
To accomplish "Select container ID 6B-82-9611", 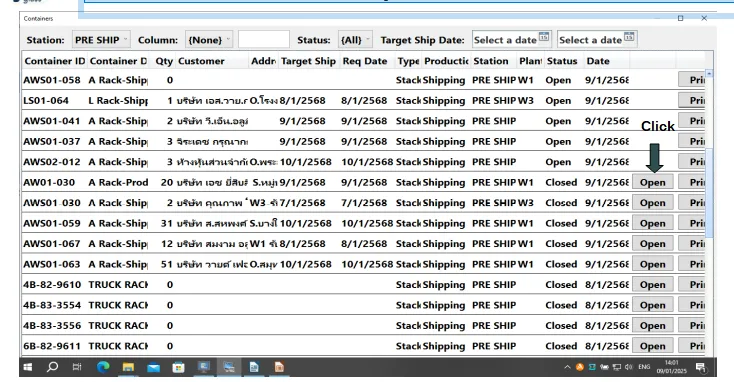I will [52, 346].
